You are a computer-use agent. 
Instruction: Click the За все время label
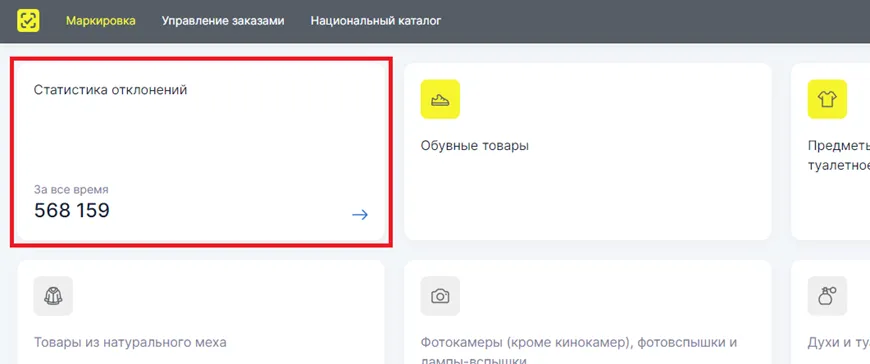tap(71, 190)
